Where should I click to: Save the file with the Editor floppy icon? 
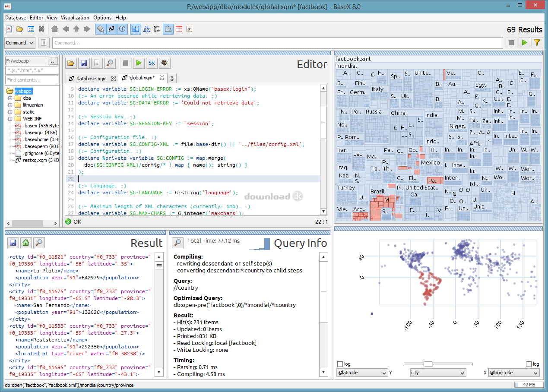pos(84,63)
